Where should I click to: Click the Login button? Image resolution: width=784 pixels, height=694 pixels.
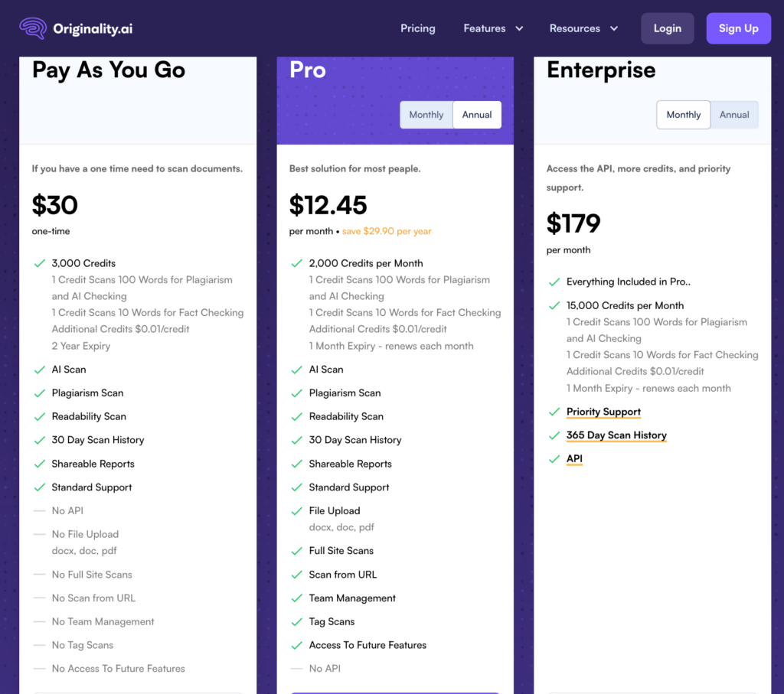click(667, 28)
